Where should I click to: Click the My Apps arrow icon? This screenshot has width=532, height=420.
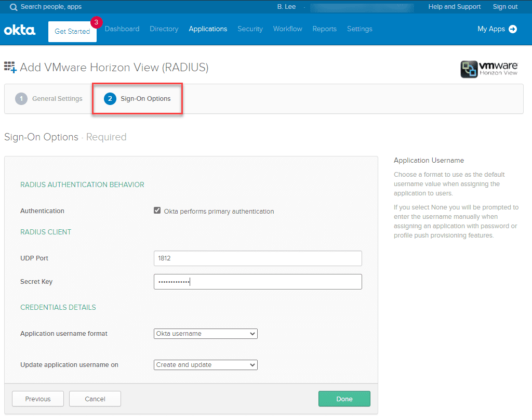(513, 29)
